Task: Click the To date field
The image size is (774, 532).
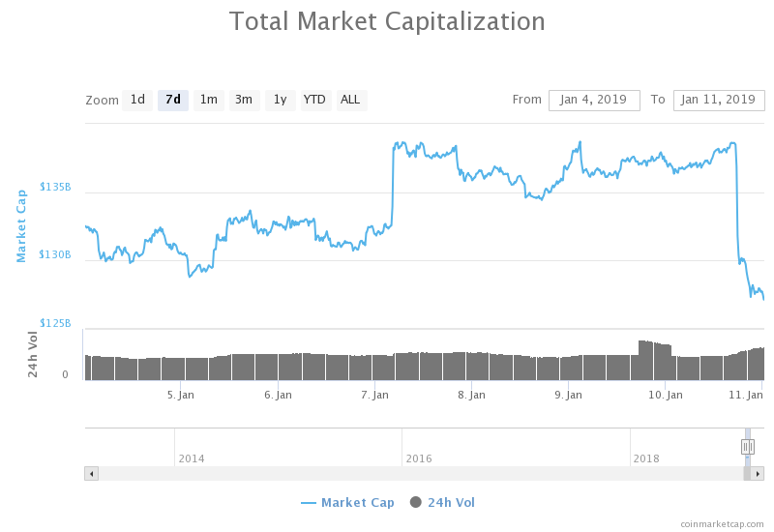Action: [719, 100]
